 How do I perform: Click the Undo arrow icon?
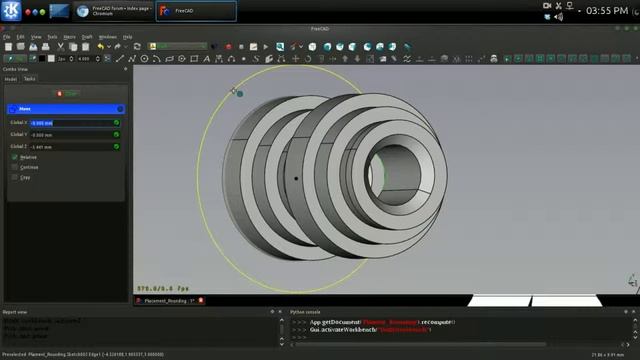[x=100, y=47]
